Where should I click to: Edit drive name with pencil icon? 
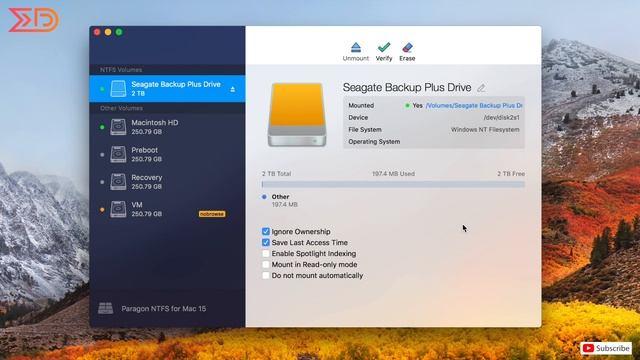(481, 88)
